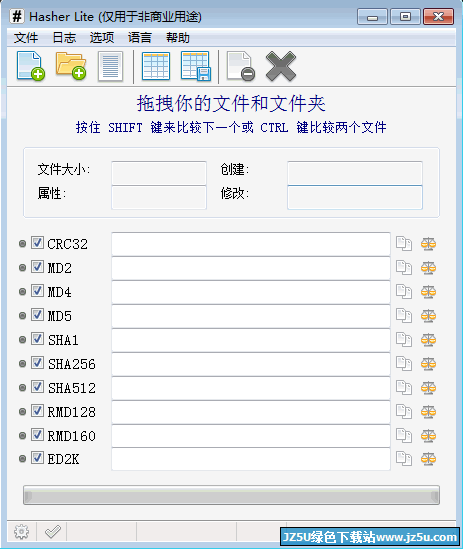
Task: Click the 属性 value field
Action: coord(159,197)
